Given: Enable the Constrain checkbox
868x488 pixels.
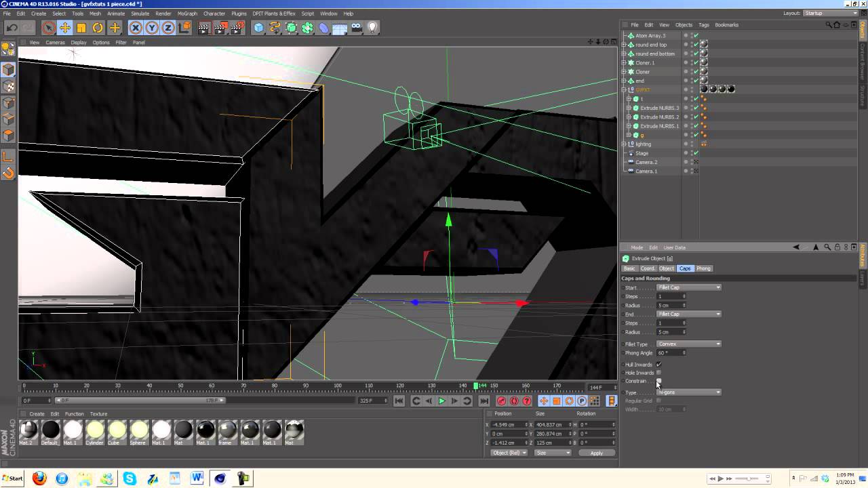Looking at the screenshot, I should click(658, 381).
